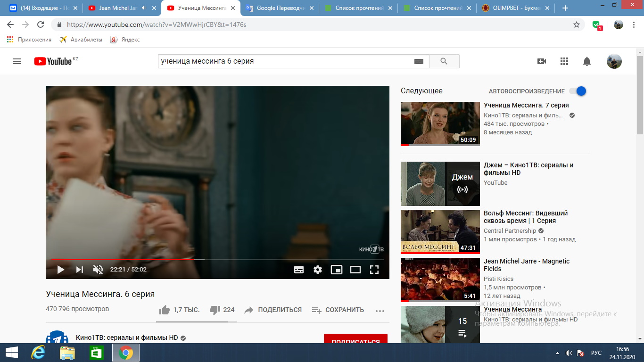The width and height of the screenshot is (644, 362).
Task: Toggle subtitles in the player
Action: (x=299, y=270)
